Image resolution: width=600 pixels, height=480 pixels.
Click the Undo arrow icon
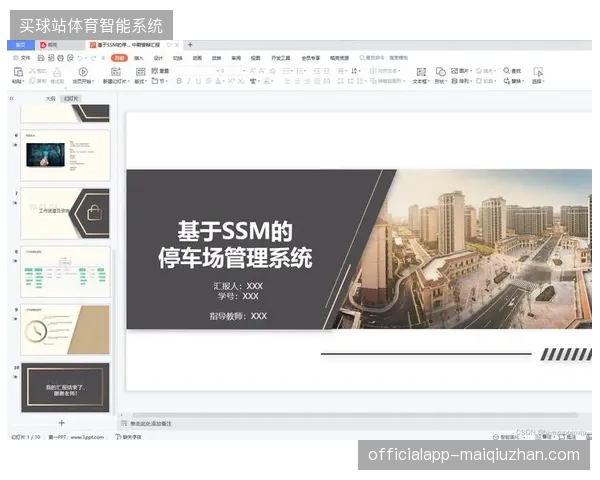pyautogui.click(x=80, y=58)
